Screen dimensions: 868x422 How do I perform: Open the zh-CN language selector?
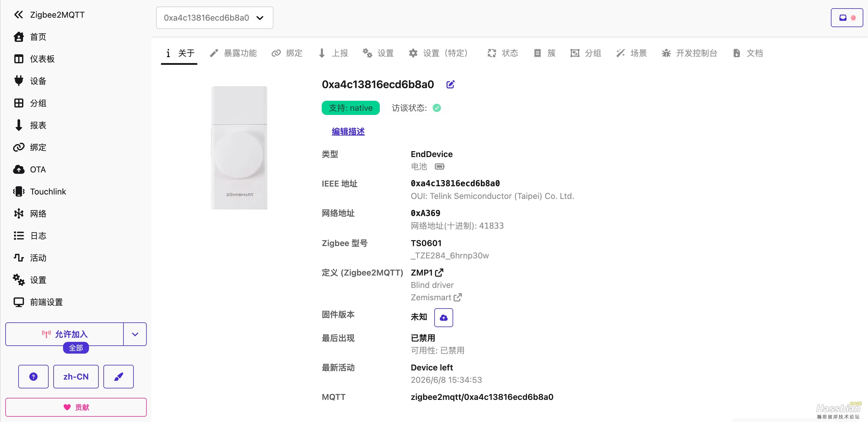tap(76, 377)
